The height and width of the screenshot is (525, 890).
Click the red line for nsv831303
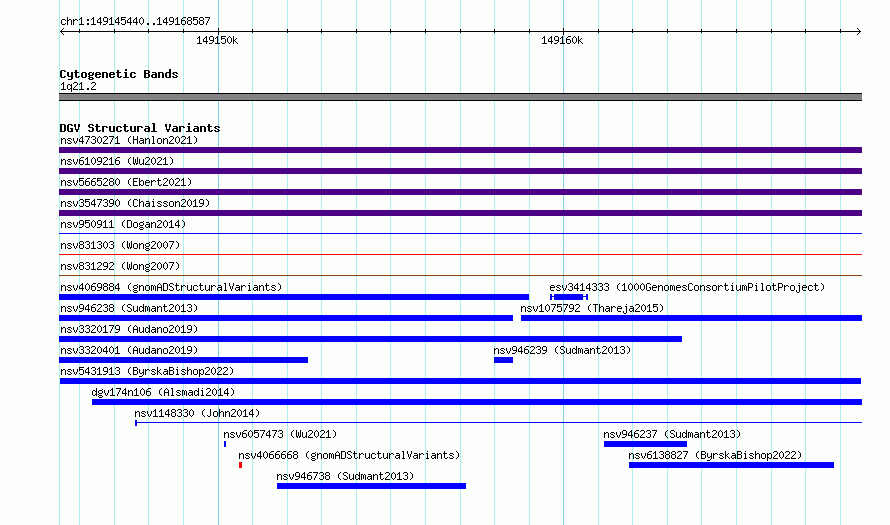[x=460, y=255]
